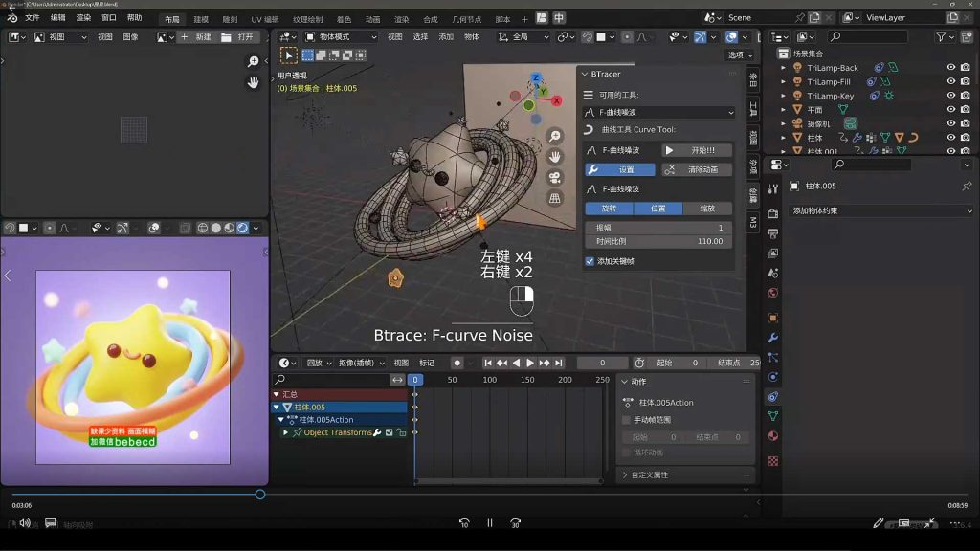Switch to the UV 编辑 workspace tab

pos(265,19)
